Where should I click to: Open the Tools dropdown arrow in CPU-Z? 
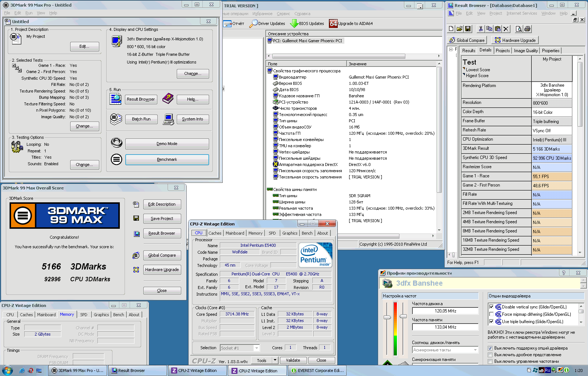(275, 360)
